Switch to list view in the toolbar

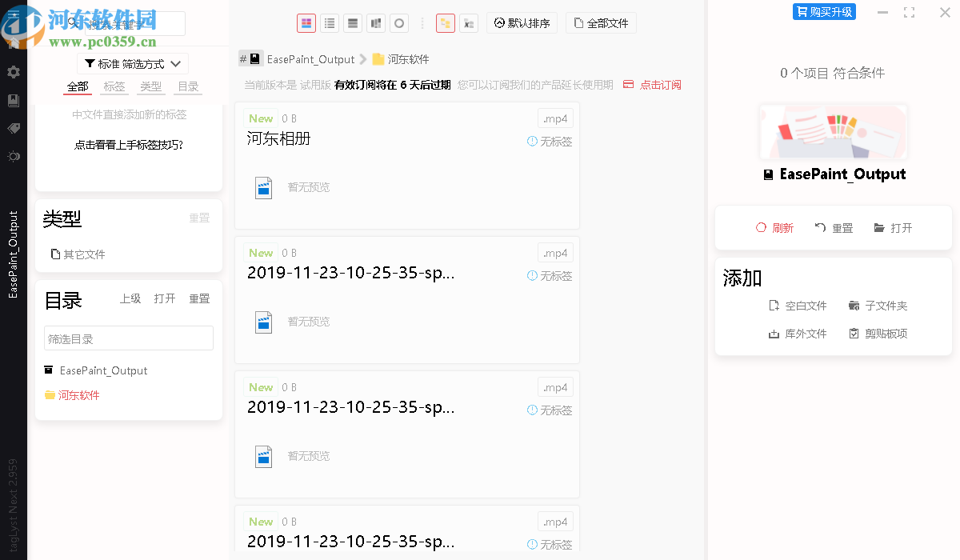click(330, 22)
